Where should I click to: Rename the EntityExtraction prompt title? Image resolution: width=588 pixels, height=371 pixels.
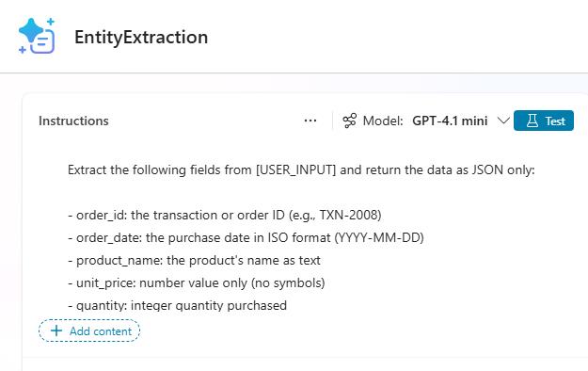(141, 37)
